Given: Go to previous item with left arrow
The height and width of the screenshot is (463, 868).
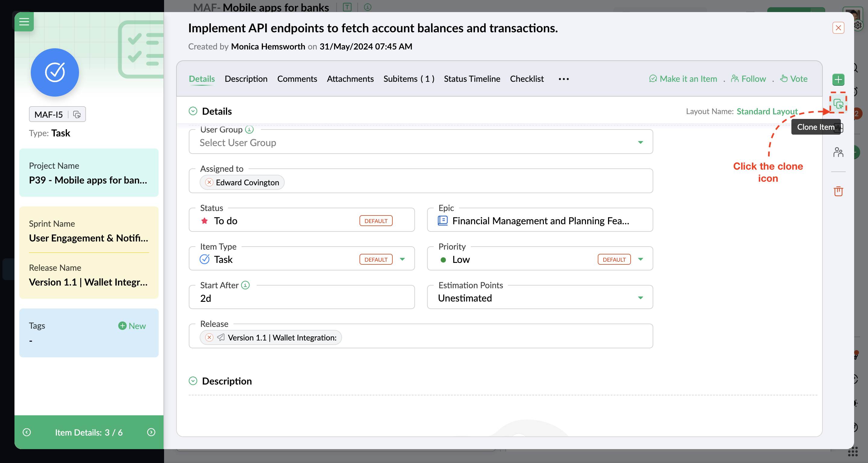Looking at the screenshot, I should pos(27,432).
